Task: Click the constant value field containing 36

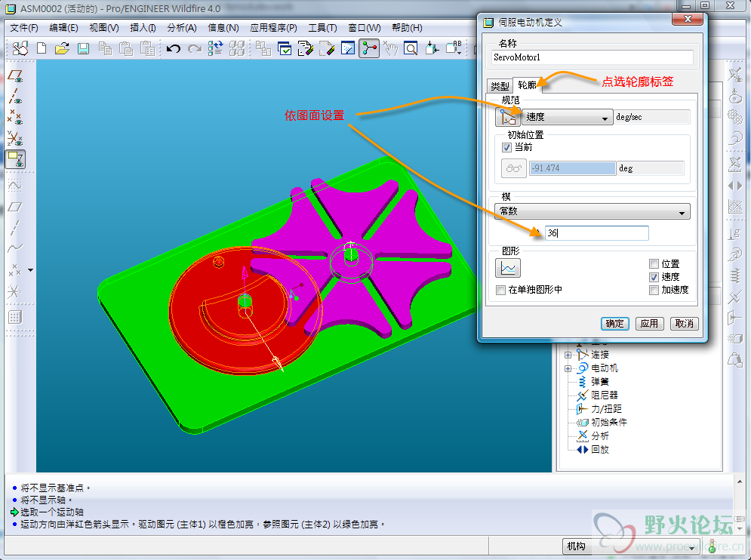Action: point(596,234)
